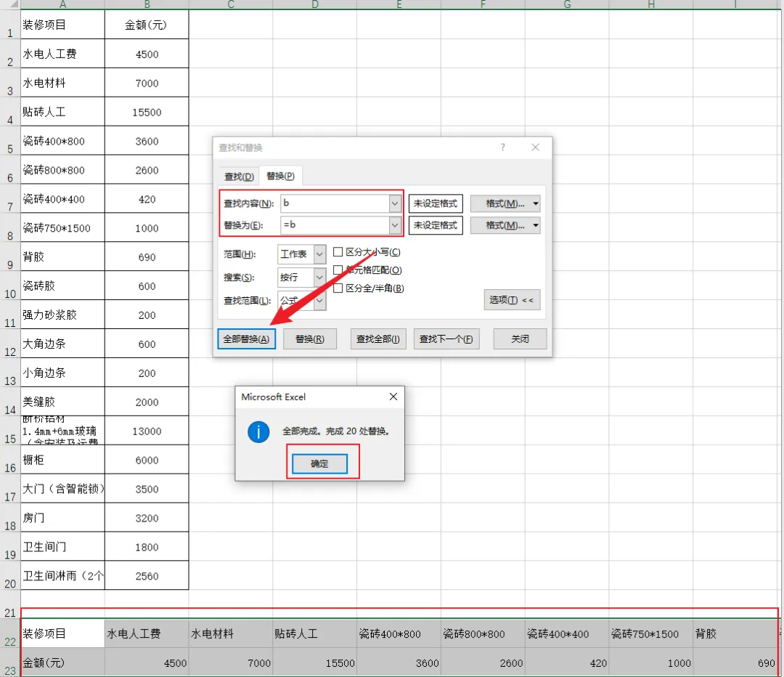Viewport: 784px width, 677px height.
Task: Select cell 美缝胶 in column A
Action: tap(62, 402)
